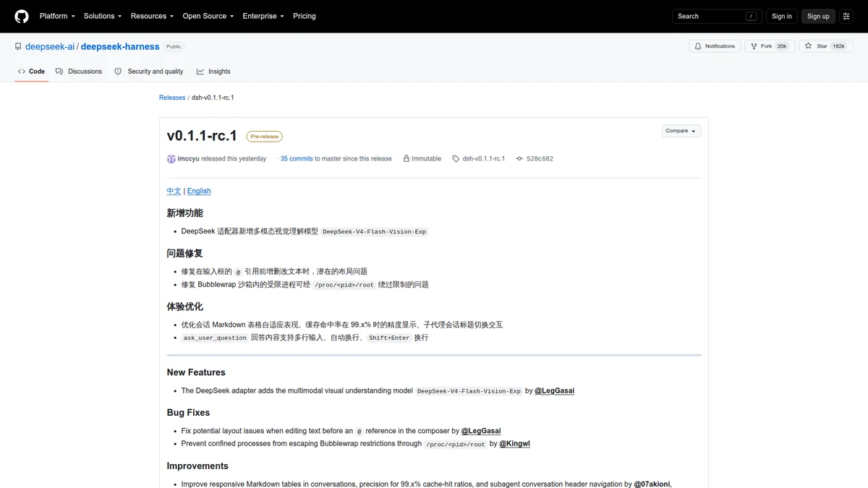Open the deepseek-harness repository link
Image resolution: width=868 pixels, height=488 pixels.
click(x=120, y=46)
